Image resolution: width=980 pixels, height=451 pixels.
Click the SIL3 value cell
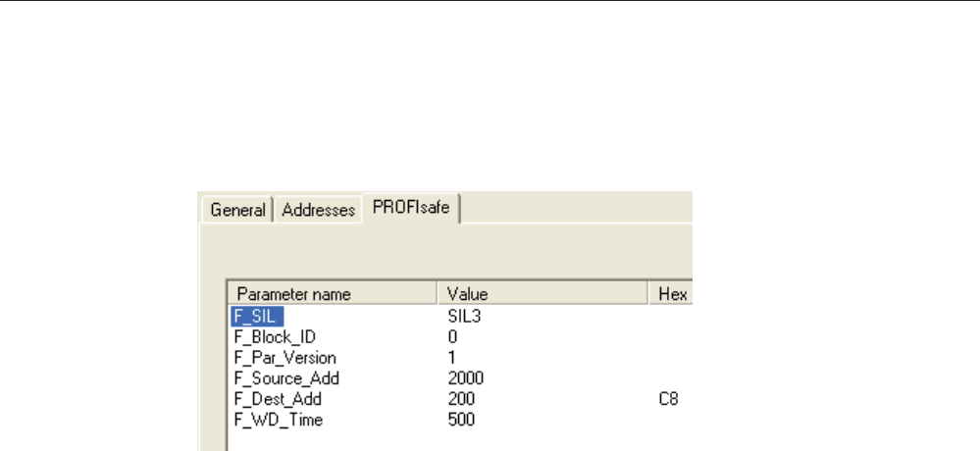click(x=464, y=316)
